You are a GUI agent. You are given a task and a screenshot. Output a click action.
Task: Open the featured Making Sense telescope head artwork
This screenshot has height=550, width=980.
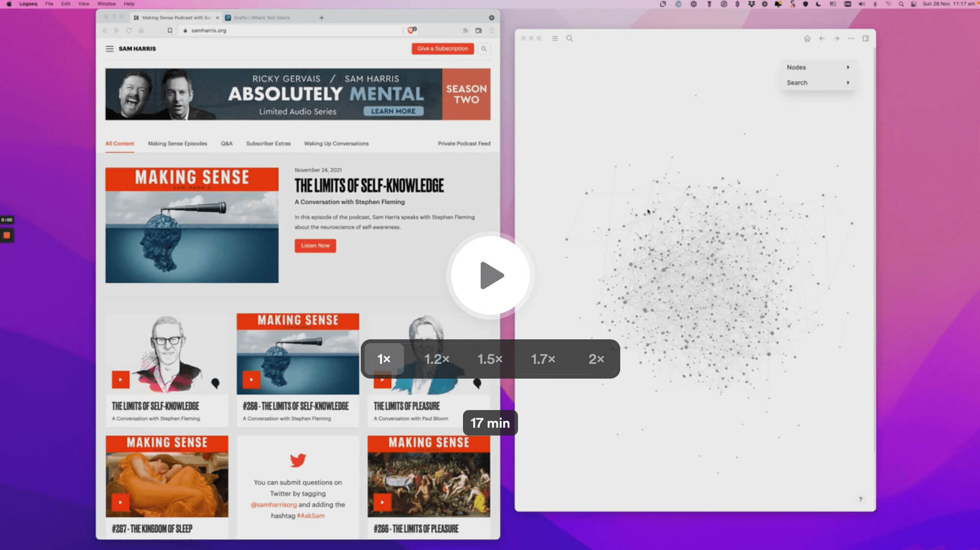(192, 225)
